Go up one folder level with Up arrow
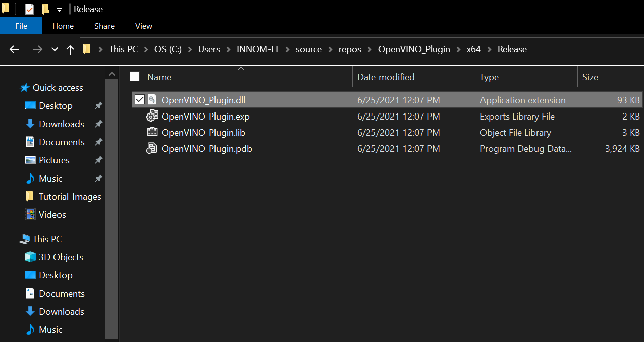The height and width of the screenshot is (342, 644). click(x=70, y=49)
